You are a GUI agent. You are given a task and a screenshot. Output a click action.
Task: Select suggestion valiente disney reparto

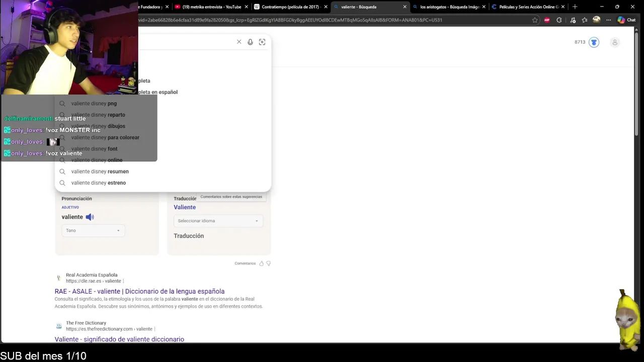[x=163, y=115]
